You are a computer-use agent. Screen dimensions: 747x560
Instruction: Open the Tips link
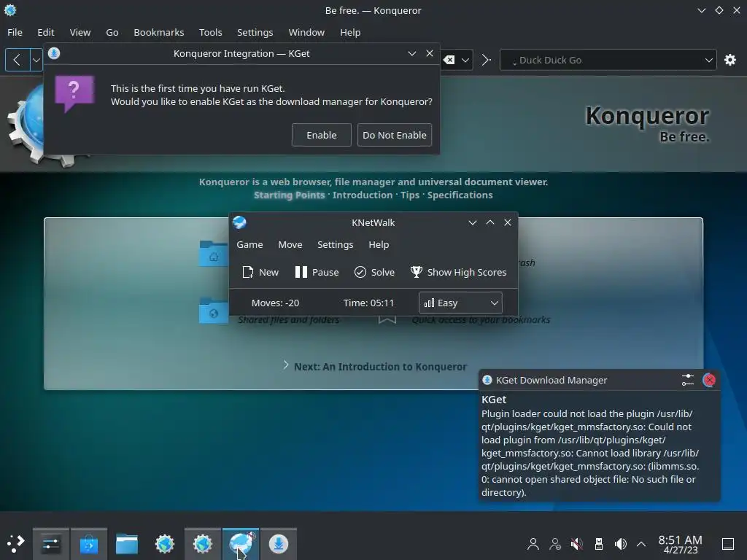(410, 195)
